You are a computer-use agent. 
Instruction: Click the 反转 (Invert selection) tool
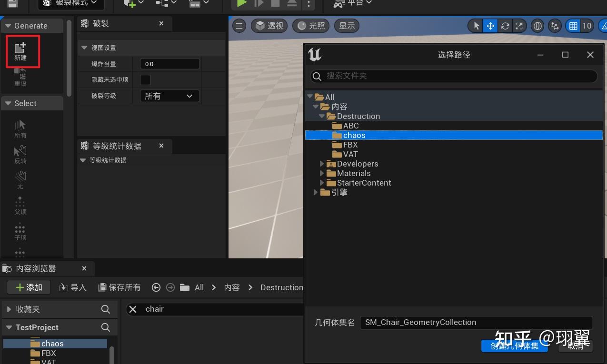point(20,153)
